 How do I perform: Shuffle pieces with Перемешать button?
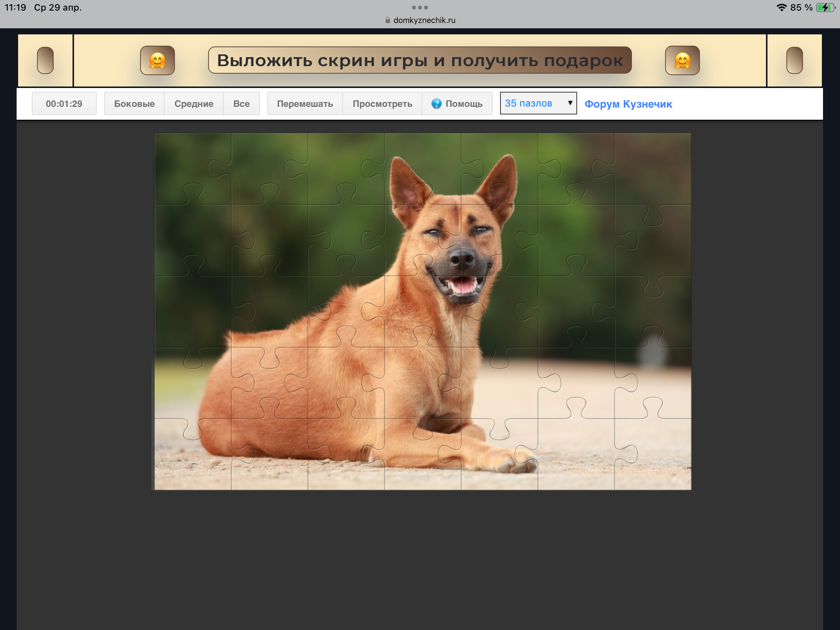[304, 103]
